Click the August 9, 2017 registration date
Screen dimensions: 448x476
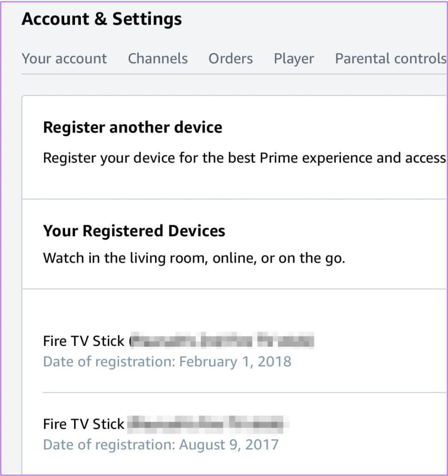pyautogui.click(x=160, y=444)
